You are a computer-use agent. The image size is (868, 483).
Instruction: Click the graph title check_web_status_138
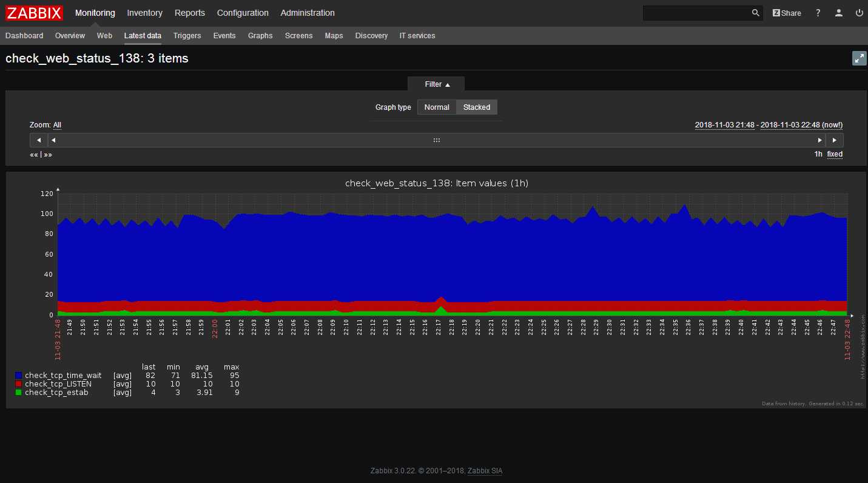437,183
